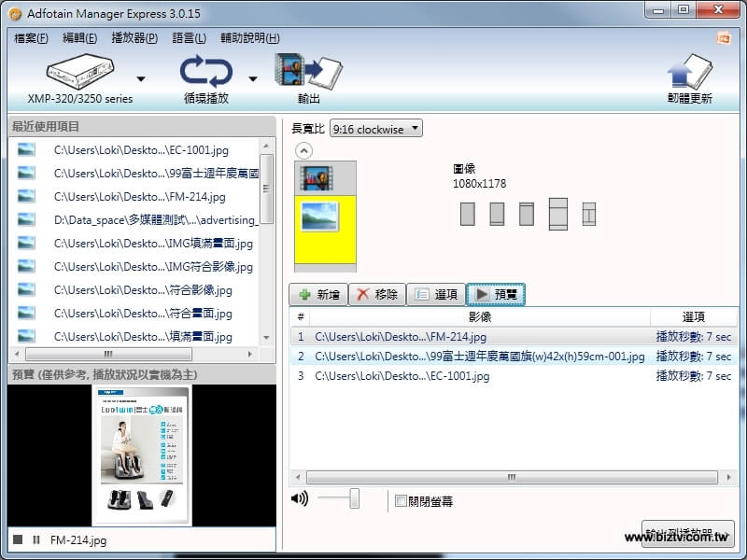Choose the first image layout icon
The width and height of the screenshot is (747, 560).
[468, 214]
